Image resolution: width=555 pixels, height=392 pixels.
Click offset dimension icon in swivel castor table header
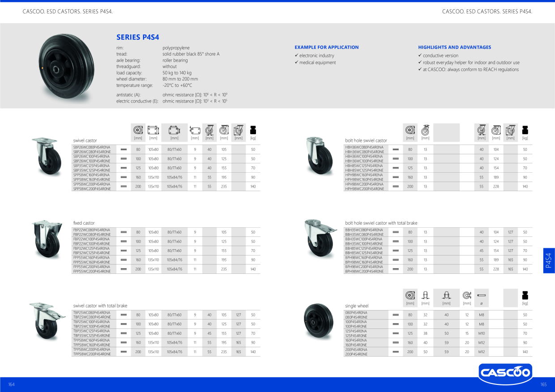(209, 130)
